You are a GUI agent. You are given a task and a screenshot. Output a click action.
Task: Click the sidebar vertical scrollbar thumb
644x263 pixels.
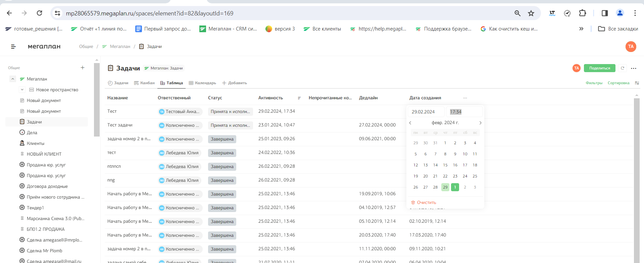97,100
